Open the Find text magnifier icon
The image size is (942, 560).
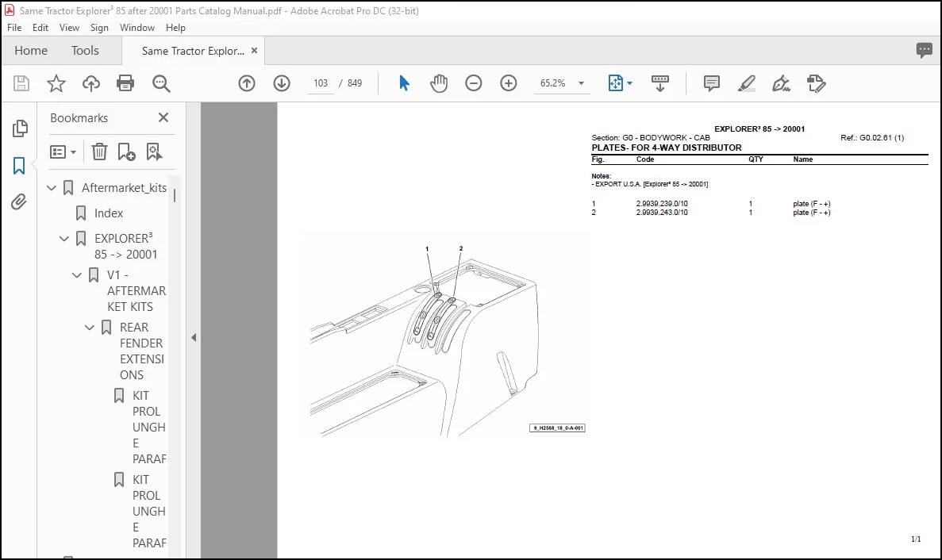161,83
